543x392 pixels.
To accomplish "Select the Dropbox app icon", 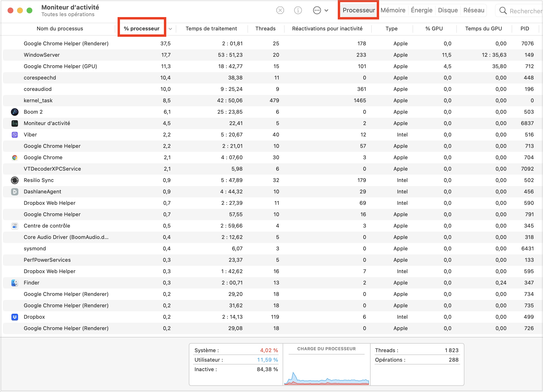I will [x=14, y=317].
